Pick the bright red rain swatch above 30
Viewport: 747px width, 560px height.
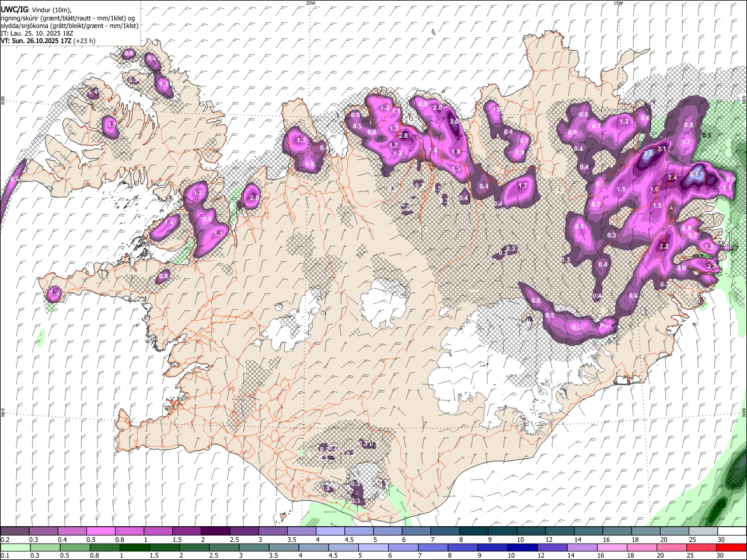(x=732, y=548)
